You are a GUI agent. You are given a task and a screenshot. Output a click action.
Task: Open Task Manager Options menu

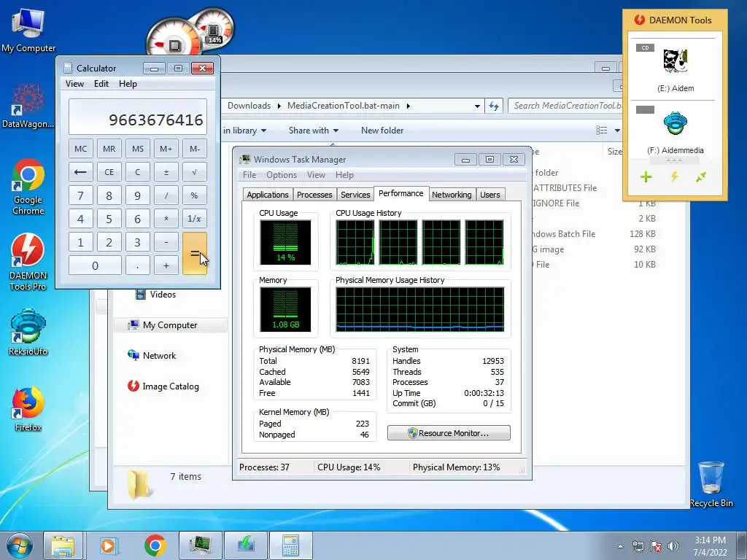(282, 175)
